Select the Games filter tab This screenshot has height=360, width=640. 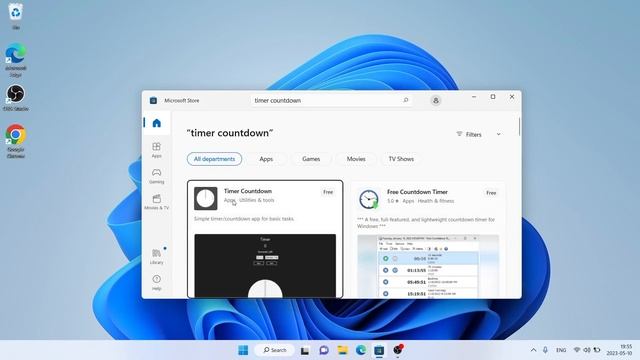click(311, 159)
